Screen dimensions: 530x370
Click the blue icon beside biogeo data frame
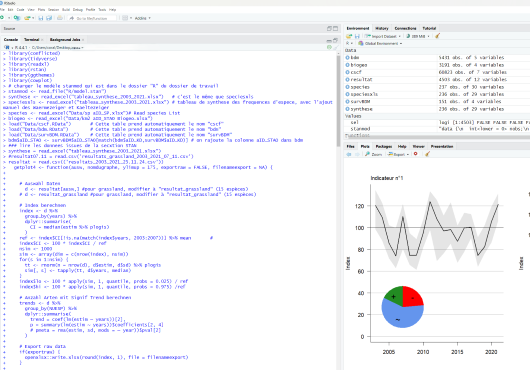click(x=347, y=65)
